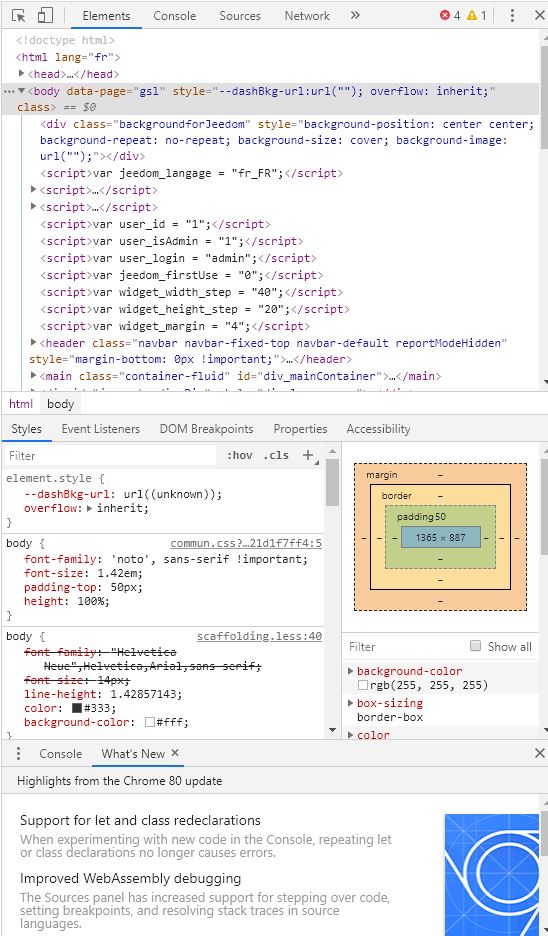Open the Accessibility tab
548x936 pixels.
point(378,429)
